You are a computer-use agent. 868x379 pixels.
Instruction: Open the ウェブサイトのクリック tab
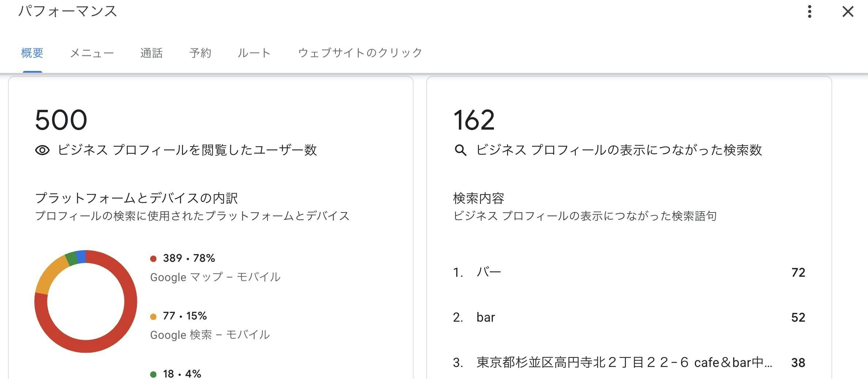360,53
